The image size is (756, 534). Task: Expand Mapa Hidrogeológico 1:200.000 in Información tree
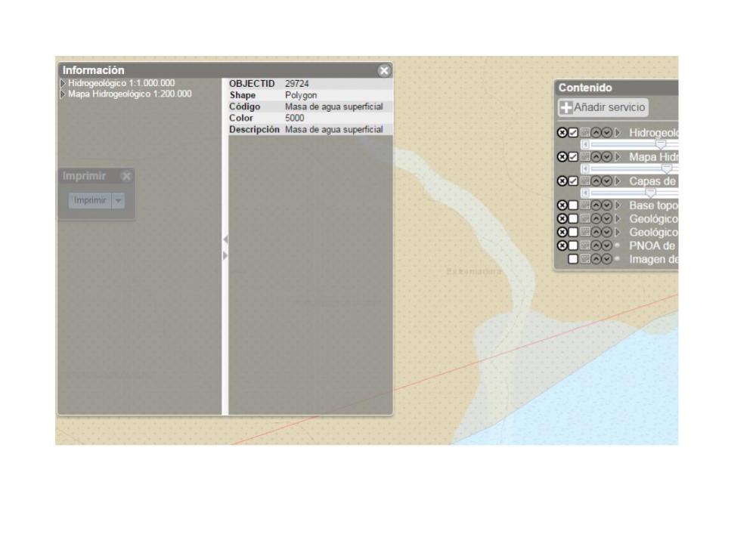coord(63,94)
